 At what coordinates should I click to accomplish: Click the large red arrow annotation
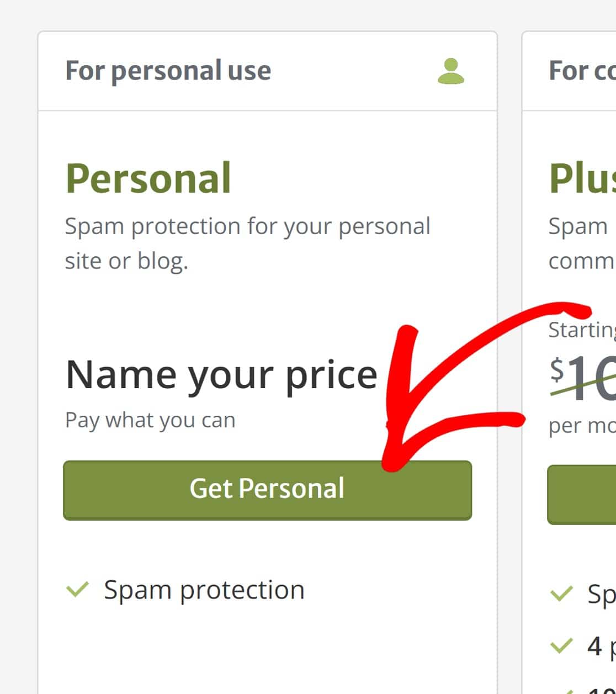click(x=464, y=386)
